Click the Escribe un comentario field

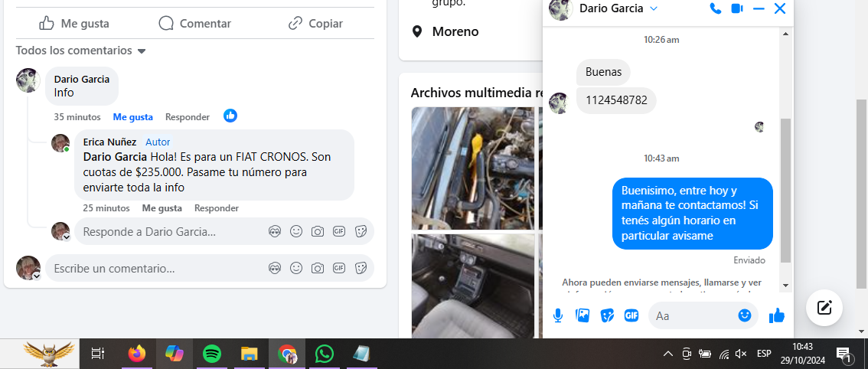pos(153,269)
